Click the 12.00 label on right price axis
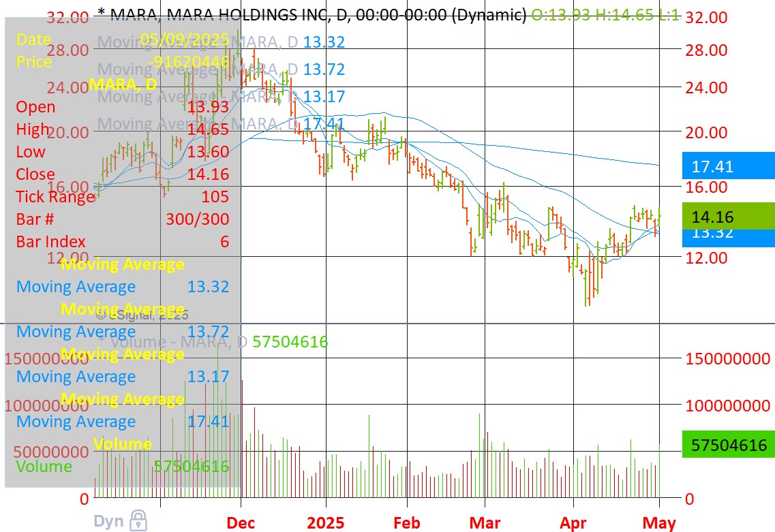 pos(706,257)
